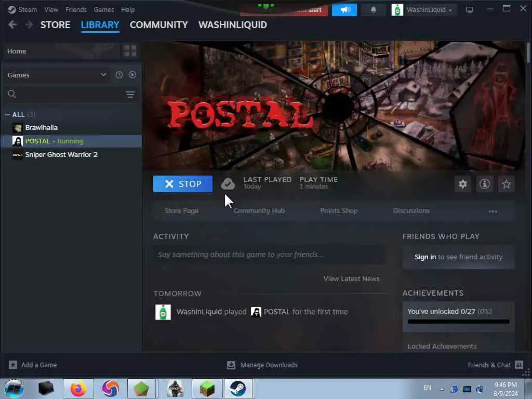The image size is (532, 399).
Task: Open the Steam menu
Action: (23, 9)
